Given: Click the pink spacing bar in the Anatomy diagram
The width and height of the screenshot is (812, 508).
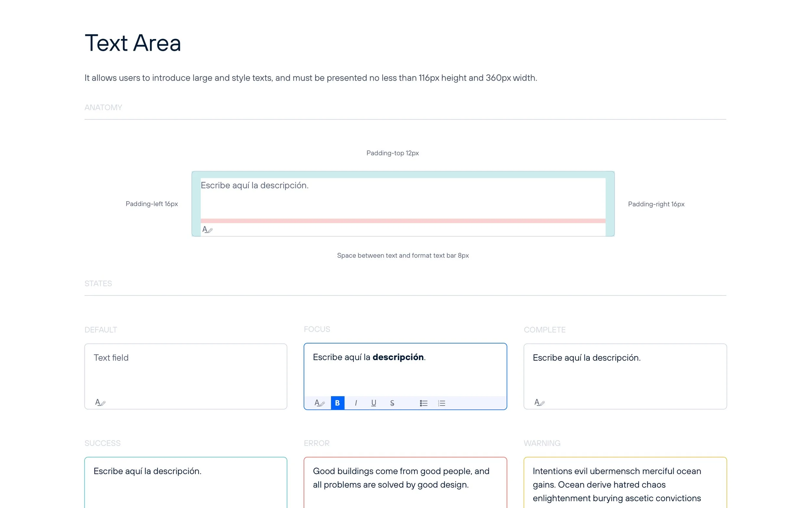Looking at the screenshot, I should point(402,221).
